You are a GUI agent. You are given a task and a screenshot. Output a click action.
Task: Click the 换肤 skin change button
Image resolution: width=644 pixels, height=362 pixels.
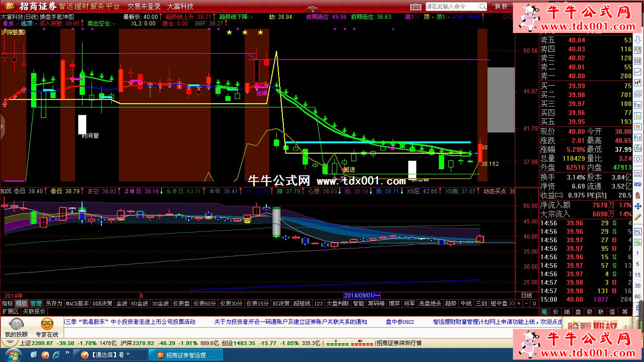[501, 7]
